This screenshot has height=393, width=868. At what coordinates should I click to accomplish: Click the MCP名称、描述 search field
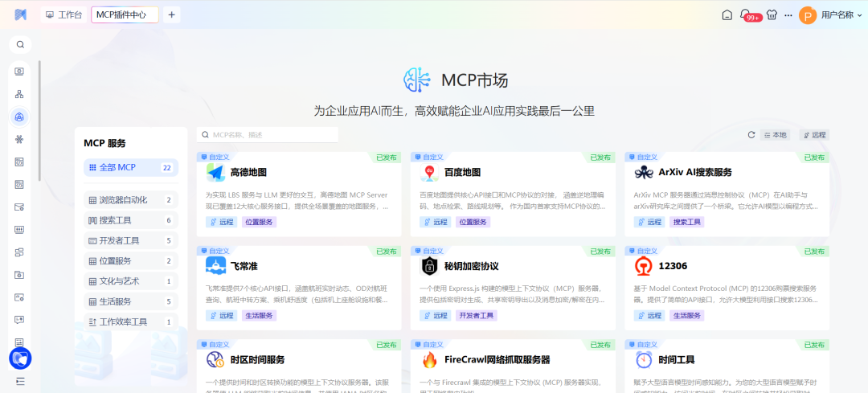(297, 135)
